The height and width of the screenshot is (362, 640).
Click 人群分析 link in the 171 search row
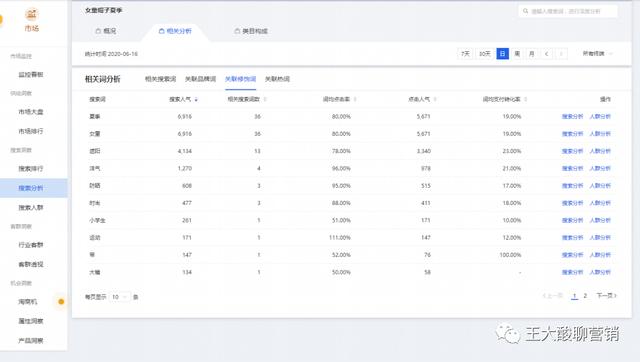(600, 238)
